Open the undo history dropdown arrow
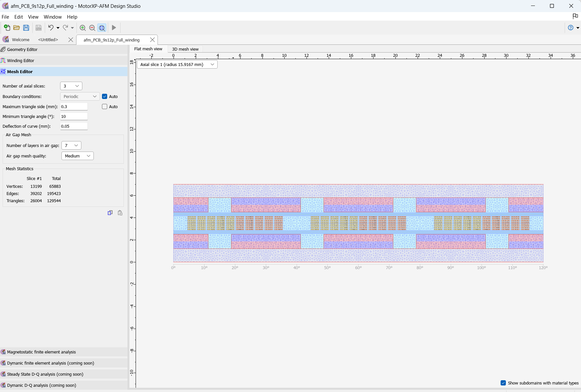The width and height of the screenshot is (581, 392). coord(57,28)
